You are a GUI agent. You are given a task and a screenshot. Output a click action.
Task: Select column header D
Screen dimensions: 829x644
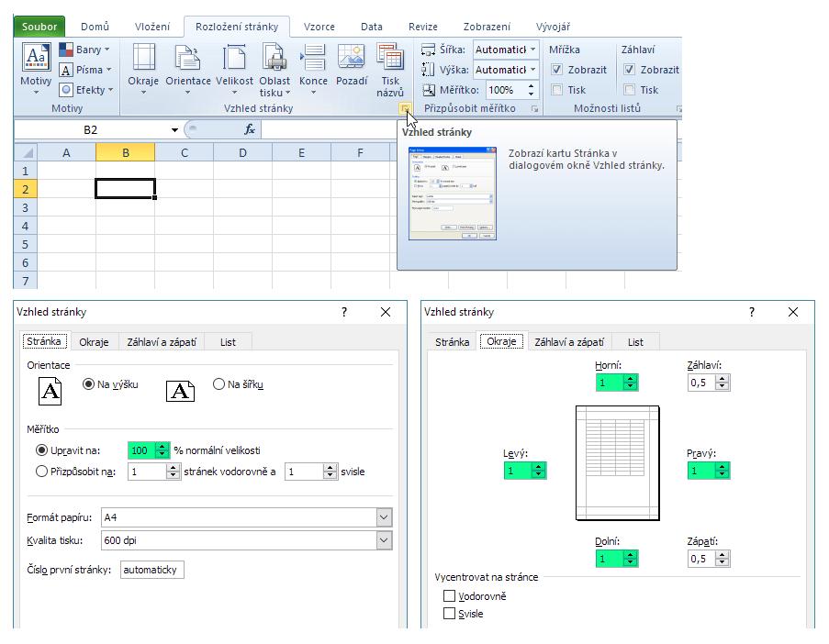[242, 152]
